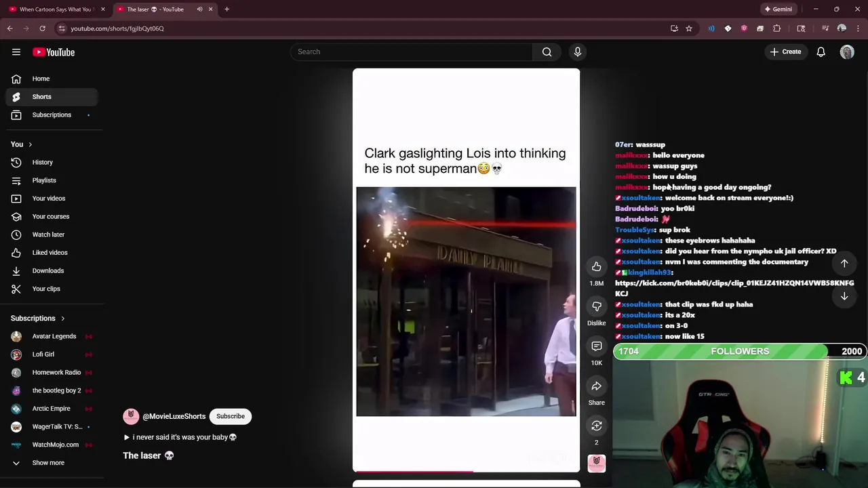Show more subscriptions

pyautogui.click(x=48, y=463)
